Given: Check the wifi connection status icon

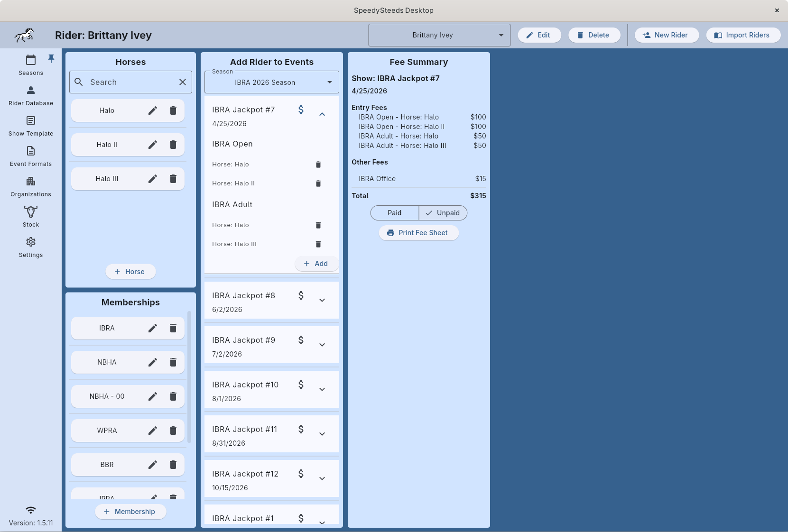Looking at the screenshot, I should [x=31, y=510].
